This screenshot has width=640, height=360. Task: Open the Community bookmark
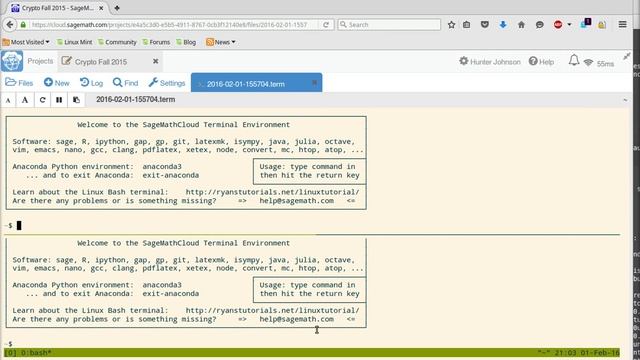coord(117,42)
